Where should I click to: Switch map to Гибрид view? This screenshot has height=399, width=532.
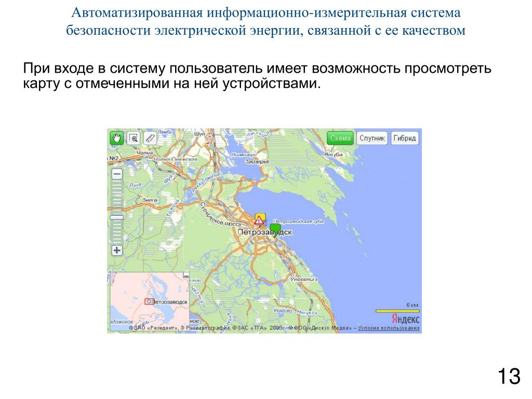pos(404,138)
